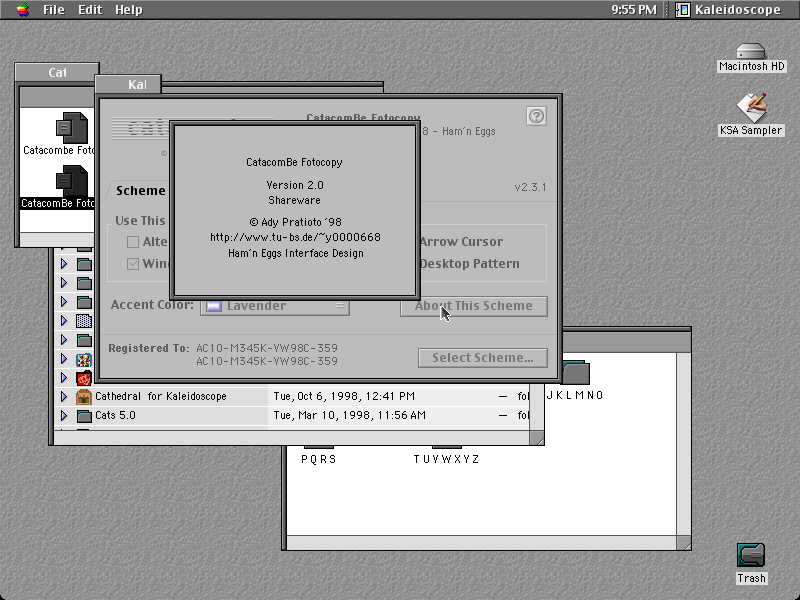Click the Tue, Oct 6, 1998, 12:41 PM date
The height and width of the screenshot is (600, 800).
click(344, 396)
